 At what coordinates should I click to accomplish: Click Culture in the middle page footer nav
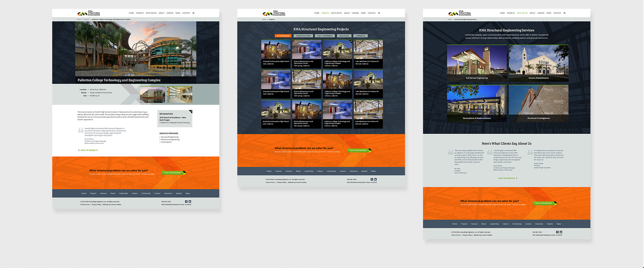tap(320, 171)
